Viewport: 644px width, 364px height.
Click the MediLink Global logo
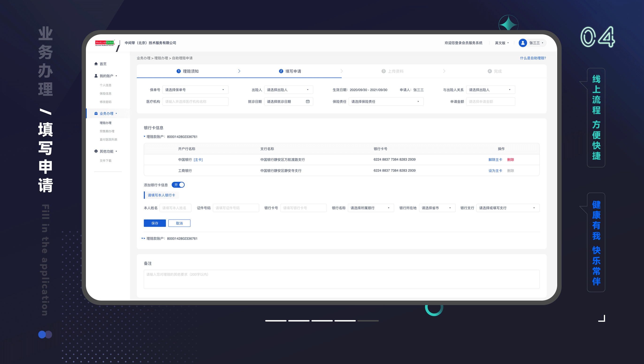click(x=105, y=43)
